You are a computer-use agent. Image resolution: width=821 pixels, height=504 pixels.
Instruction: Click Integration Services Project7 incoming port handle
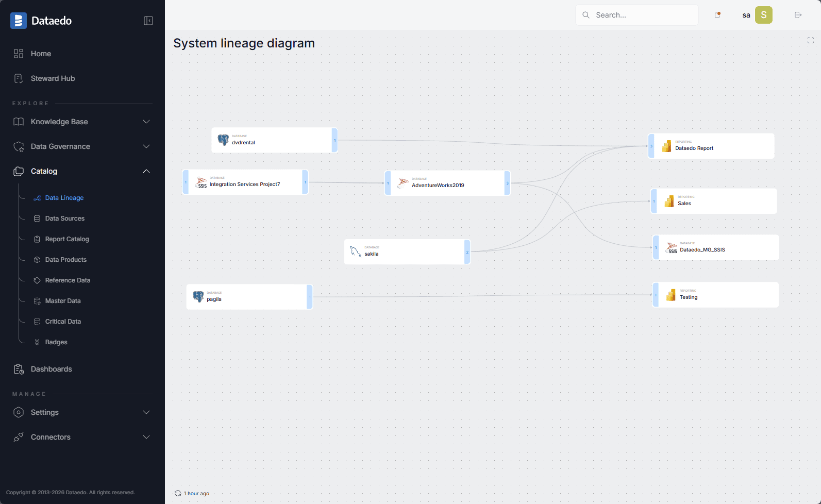[x=186, y=182]
